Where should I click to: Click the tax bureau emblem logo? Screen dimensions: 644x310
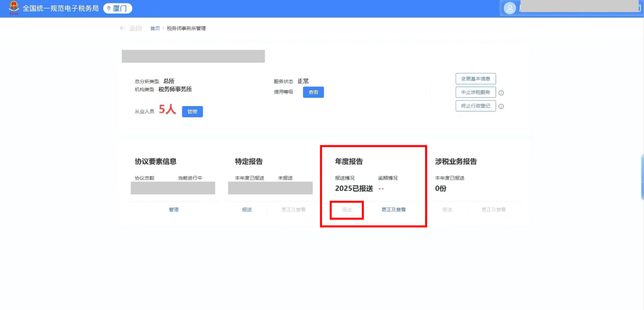point(14,8)
